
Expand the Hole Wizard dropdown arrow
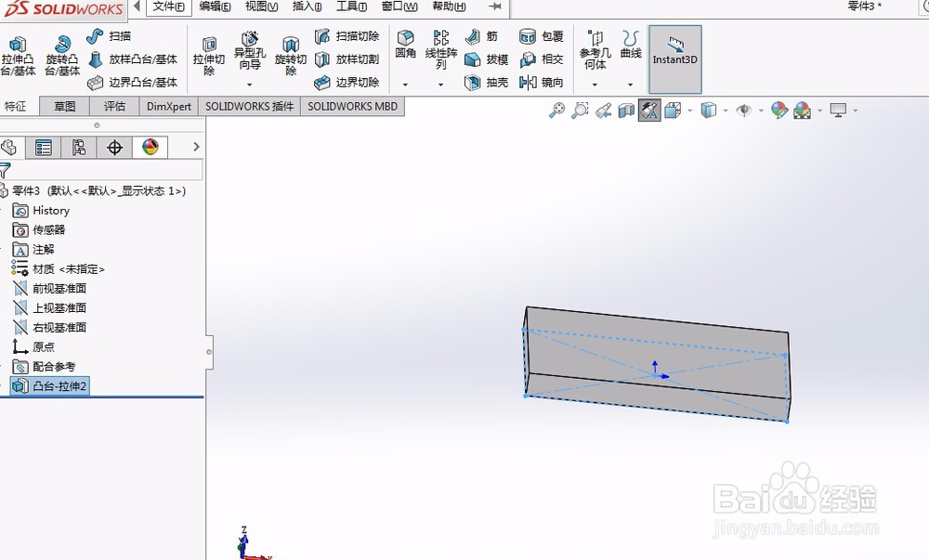[249, 85]
